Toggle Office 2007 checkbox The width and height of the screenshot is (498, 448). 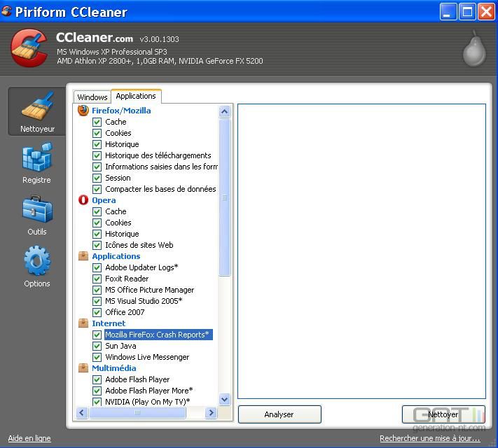click(x=97, y=312)
